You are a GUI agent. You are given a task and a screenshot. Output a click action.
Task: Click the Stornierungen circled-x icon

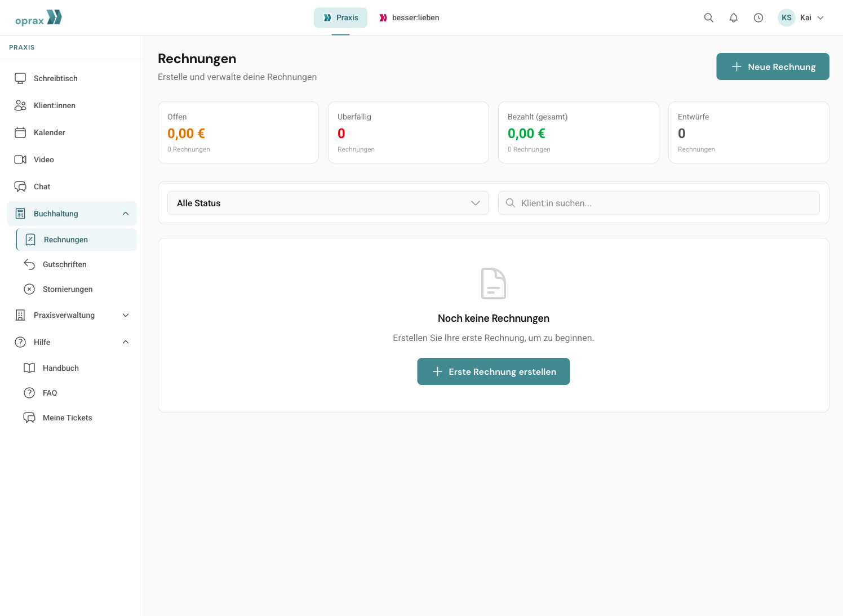click(x=29, y=289)
